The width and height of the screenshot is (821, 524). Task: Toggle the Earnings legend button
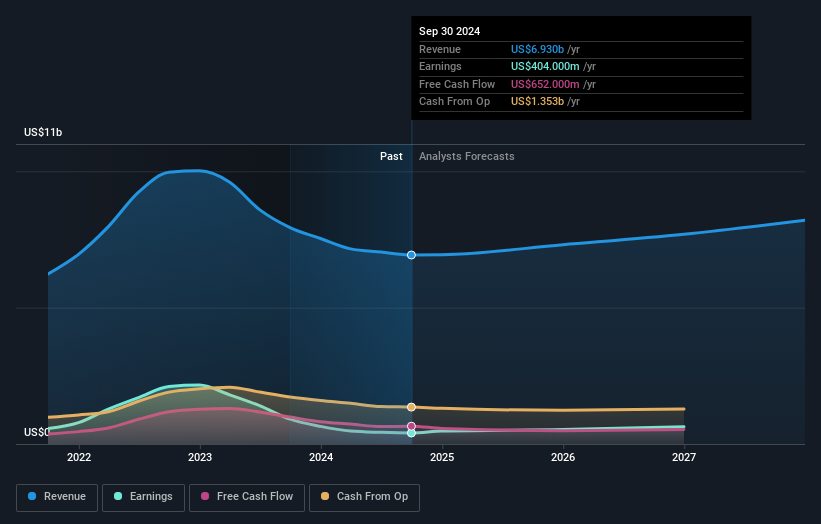coord(143,497)
